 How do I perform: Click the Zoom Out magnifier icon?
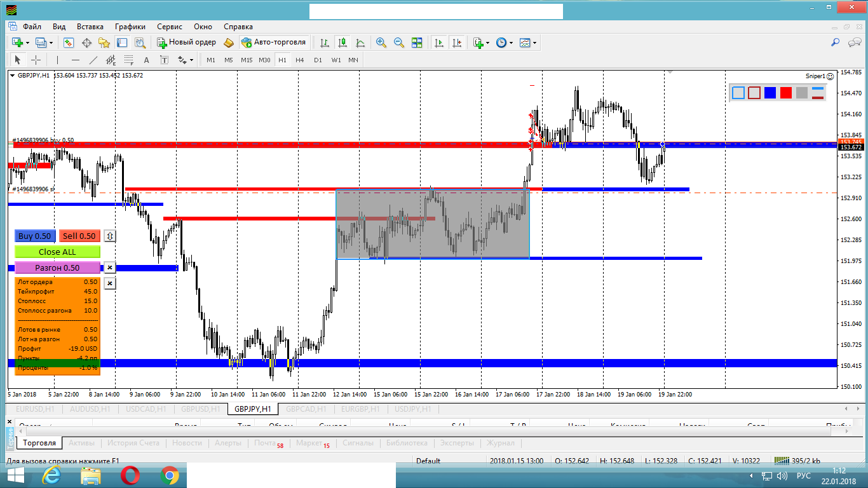coord(399,43)
